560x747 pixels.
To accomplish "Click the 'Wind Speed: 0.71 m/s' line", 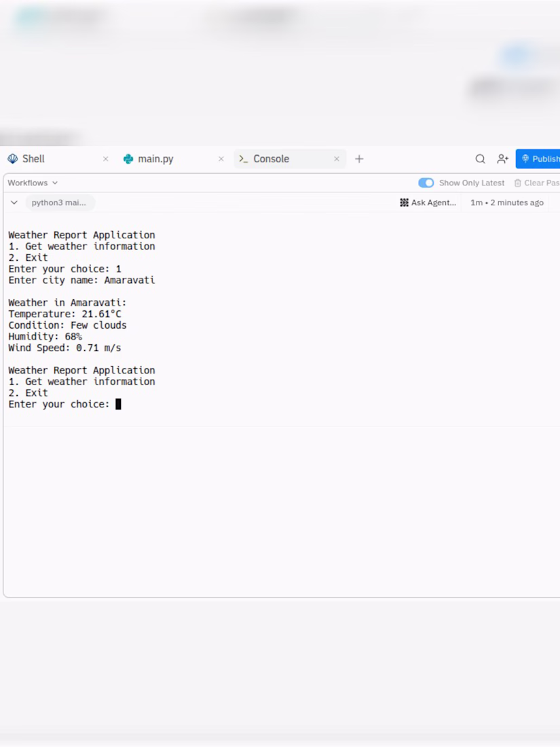I will tap(64, 348).
